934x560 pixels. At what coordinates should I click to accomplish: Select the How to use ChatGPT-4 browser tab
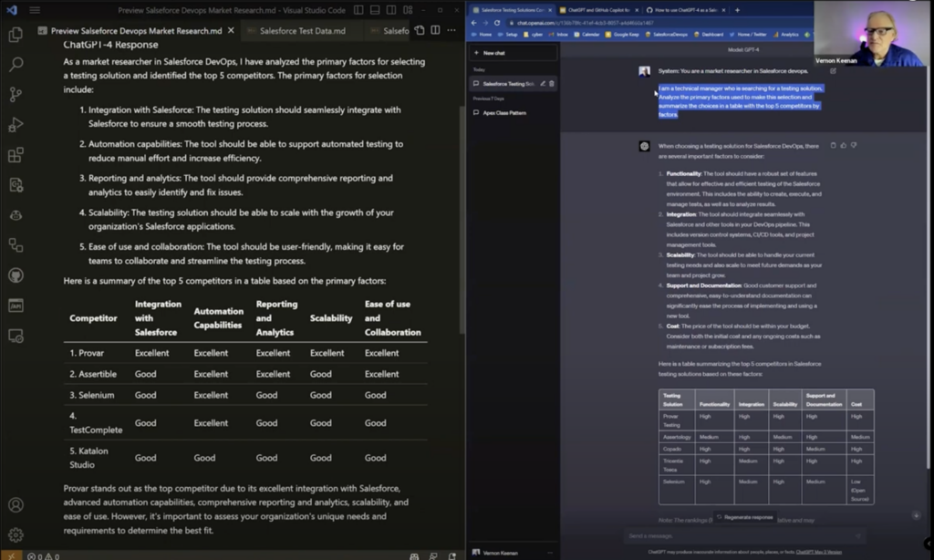[x=686, y=10]
